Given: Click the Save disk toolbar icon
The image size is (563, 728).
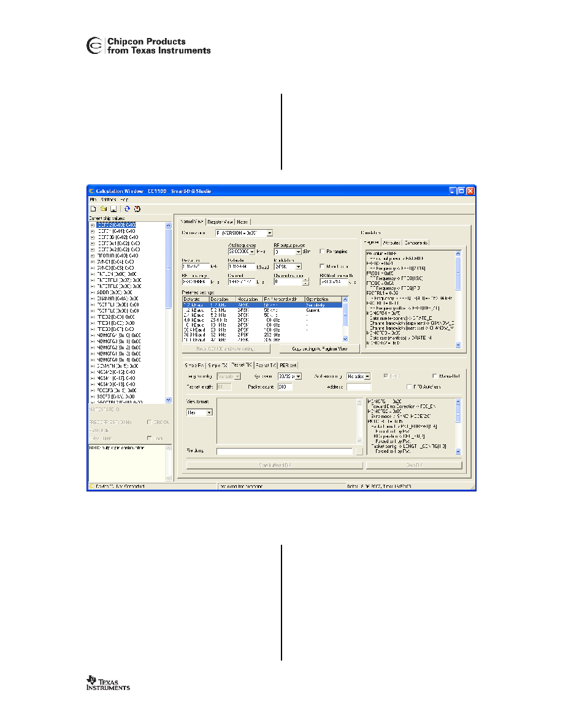Looking at the screenshot, I should (x=113, y=209).
